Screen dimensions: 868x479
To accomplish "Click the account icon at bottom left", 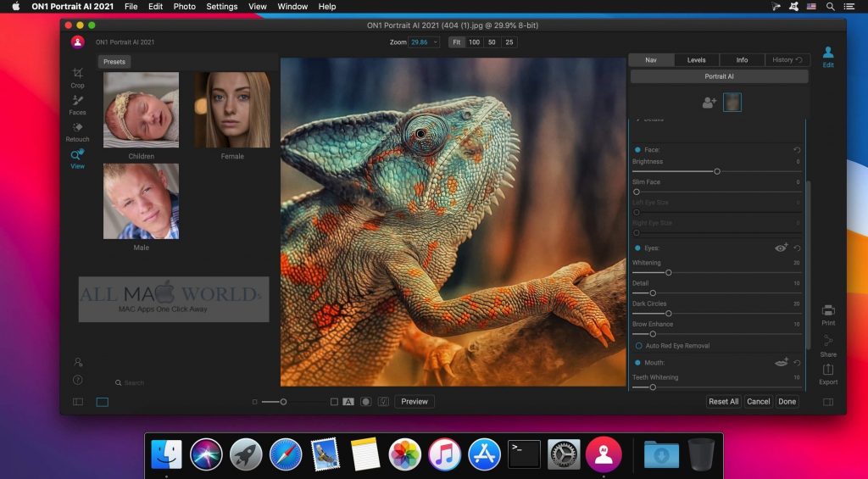I will [x=78, y=362].
